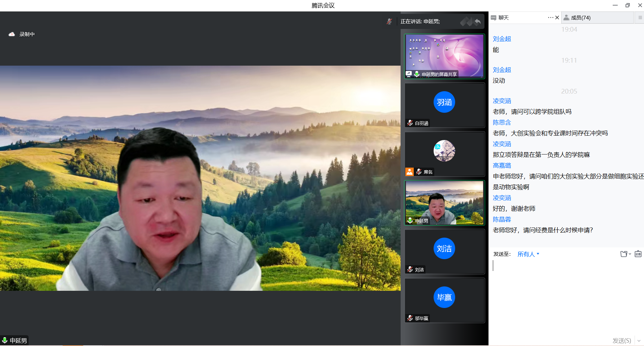Expand send options arrow beside 发送(S)
644x346 pixels.
(x=639, y=341)
